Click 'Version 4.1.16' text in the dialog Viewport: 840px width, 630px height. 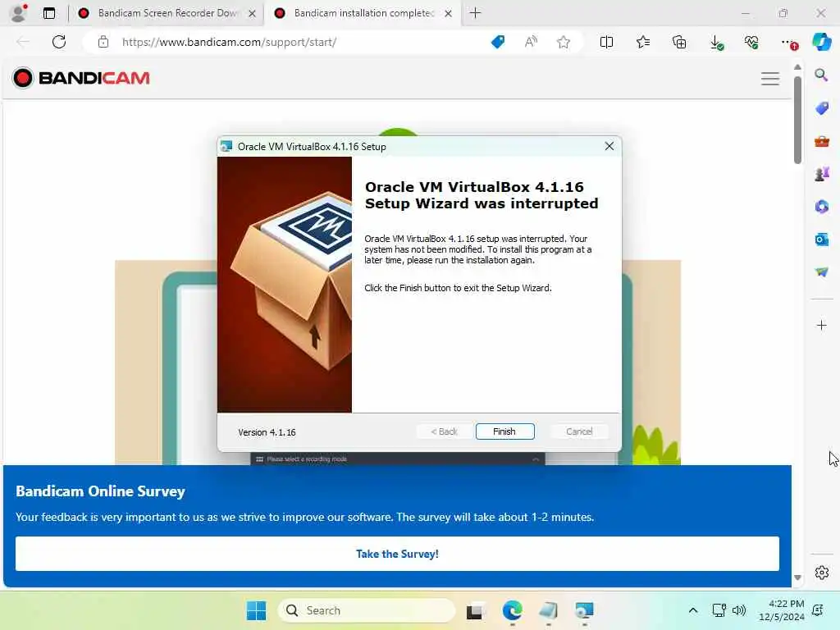(267, 432)
